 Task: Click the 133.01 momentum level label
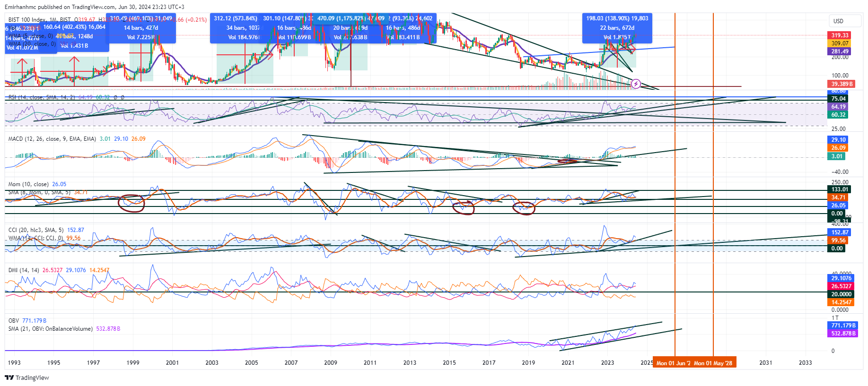tap(840, 189)
